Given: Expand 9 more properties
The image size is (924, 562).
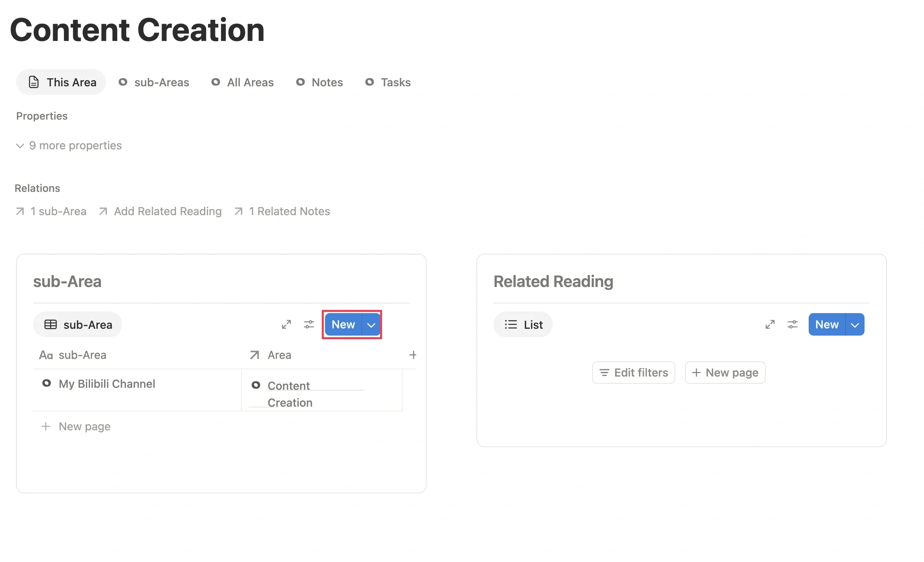Looking at the screenshot, I should pos(69,145).
